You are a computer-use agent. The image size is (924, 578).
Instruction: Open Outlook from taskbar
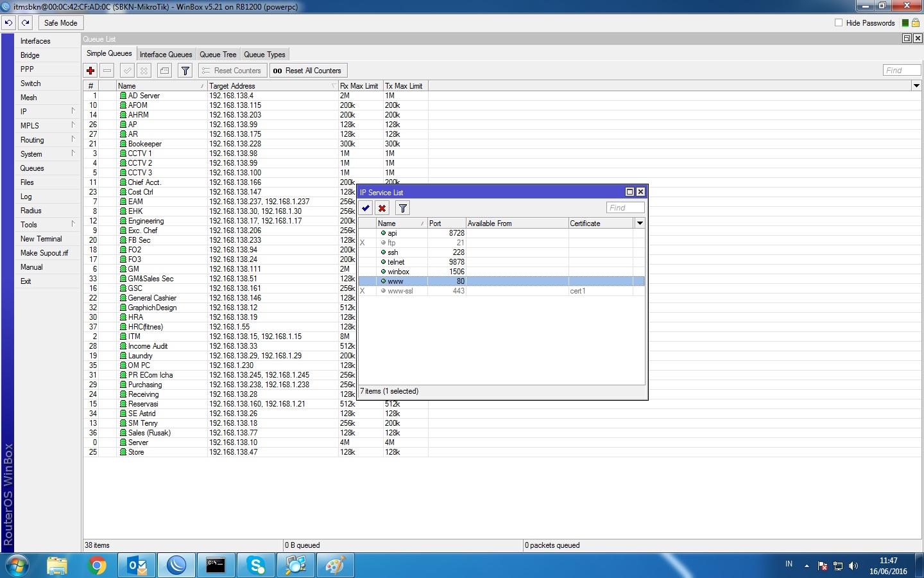coord(137,566)
